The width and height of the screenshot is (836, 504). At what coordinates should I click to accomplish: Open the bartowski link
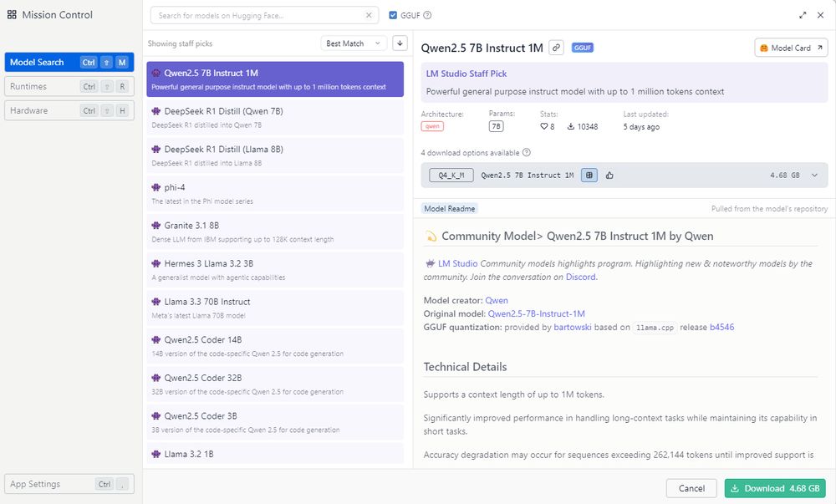pos(573,327)
